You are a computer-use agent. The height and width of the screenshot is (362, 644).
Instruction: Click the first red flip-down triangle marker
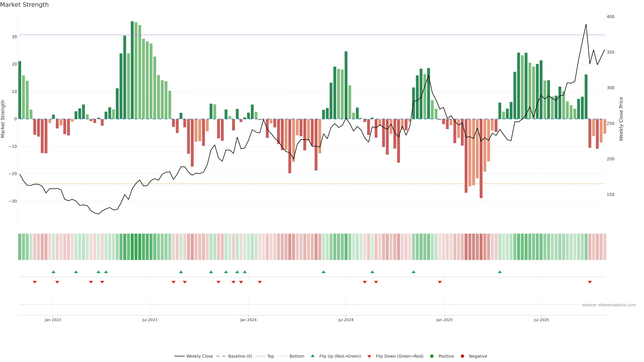(x=35, y=282)
